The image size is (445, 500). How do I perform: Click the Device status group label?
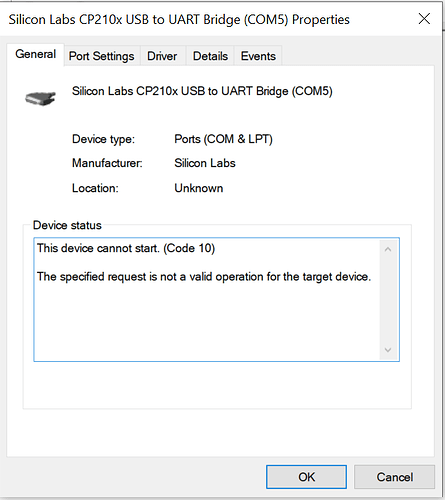[67, 225]
